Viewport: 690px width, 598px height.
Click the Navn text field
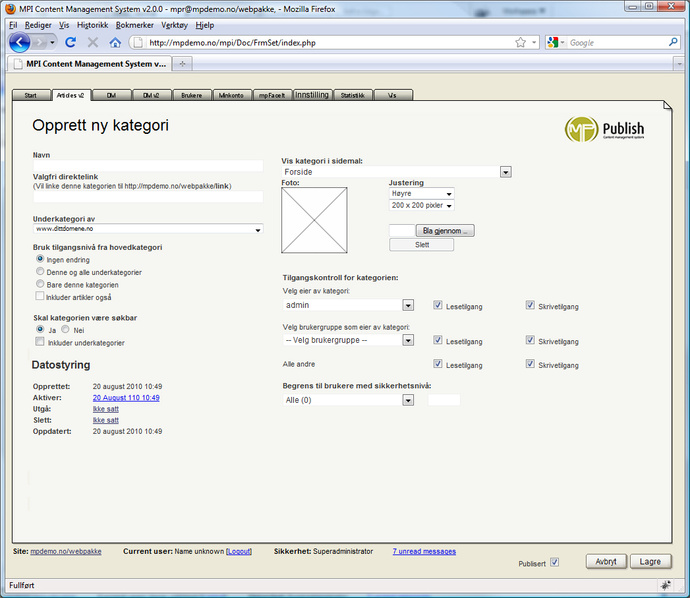click(148, 166)
